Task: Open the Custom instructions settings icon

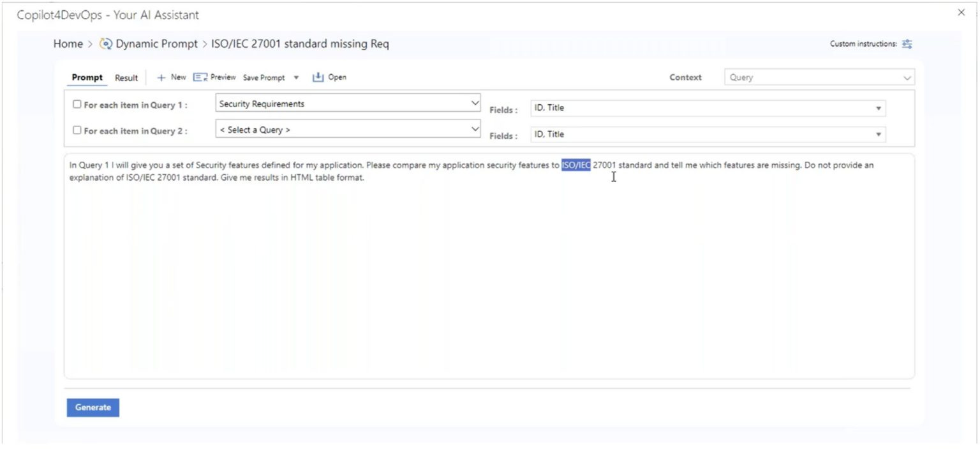Action: 907,44
